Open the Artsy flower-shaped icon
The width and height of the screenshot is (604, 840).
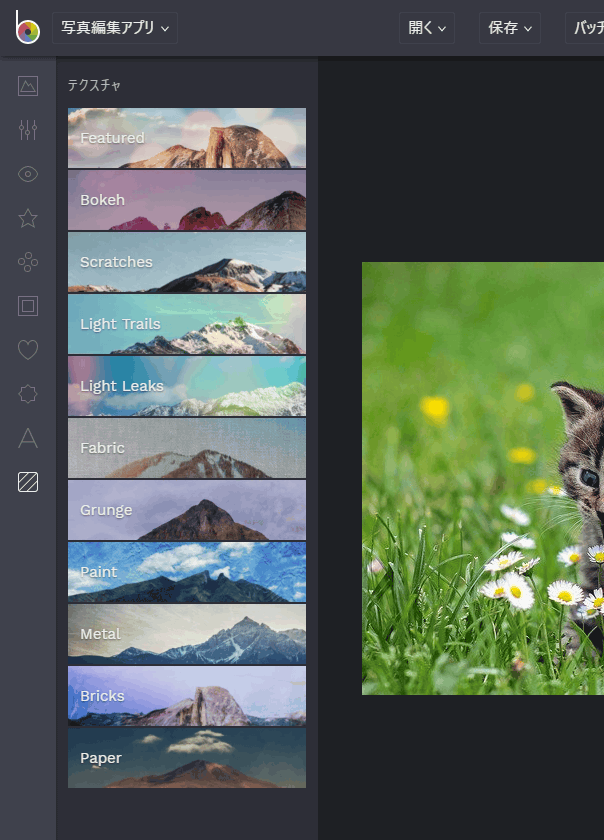click(28, 262)
